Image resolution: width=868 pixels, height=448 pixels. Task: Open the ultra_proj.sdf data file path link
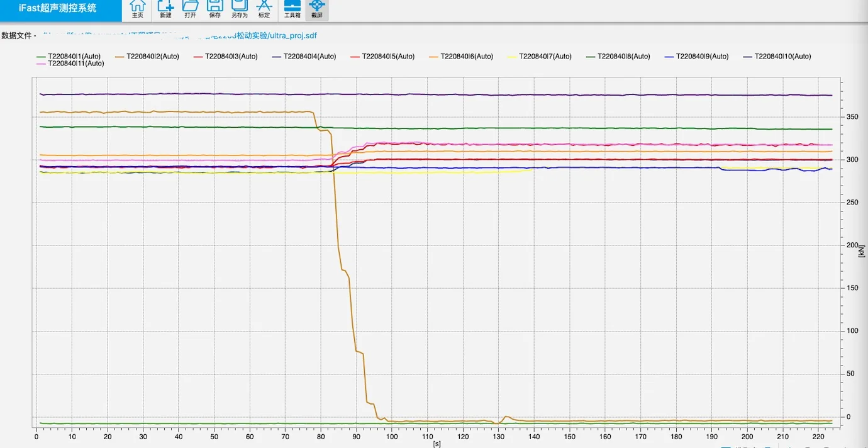[180, 36]
